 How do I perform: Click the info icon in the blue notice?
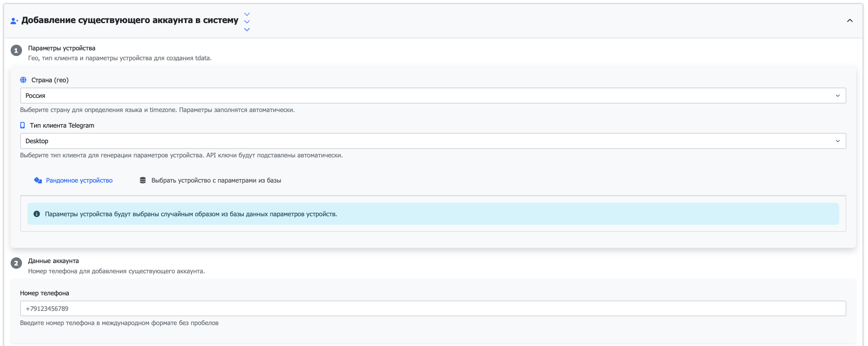pyautogui.click(x=37, y=214)
